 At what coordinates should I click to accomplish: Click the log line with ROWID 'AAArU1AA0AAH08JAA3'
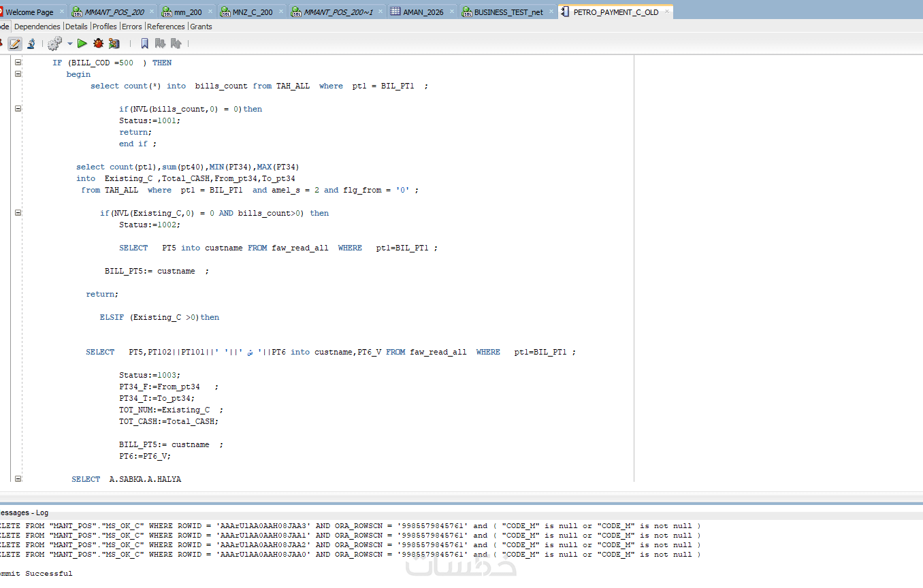click(x=350, y=525)
